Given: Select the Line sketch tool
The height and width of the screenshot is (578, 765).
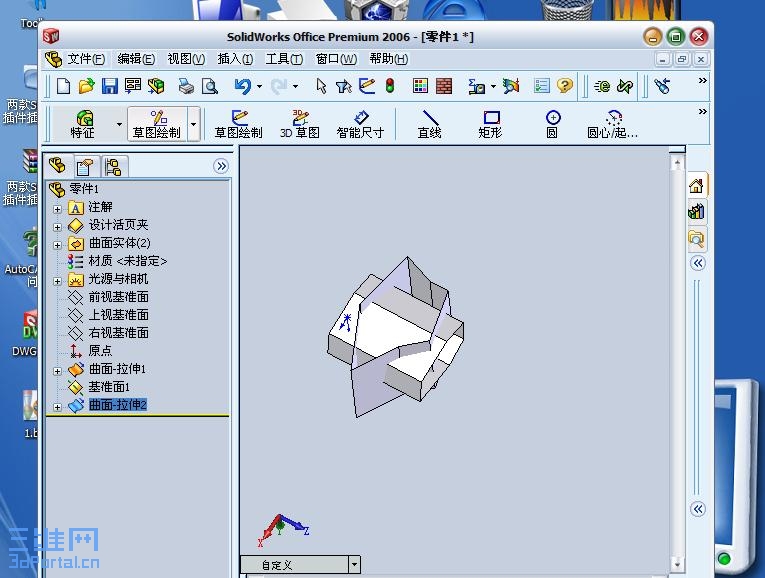Looking at the screenshot, I should tap(430, 124).
